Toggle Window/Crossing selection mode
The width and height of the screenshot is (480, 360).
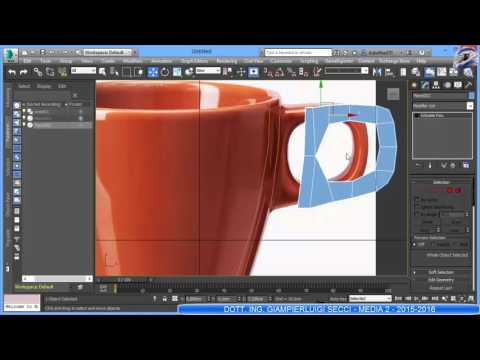click(140, 72)
